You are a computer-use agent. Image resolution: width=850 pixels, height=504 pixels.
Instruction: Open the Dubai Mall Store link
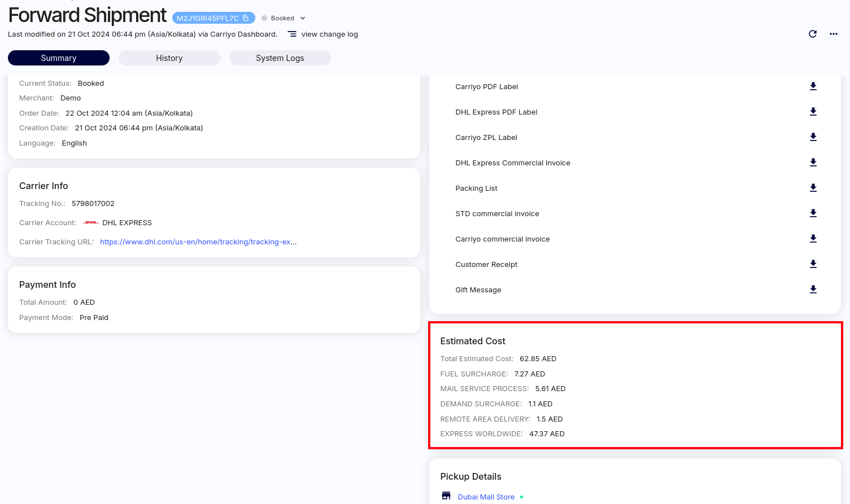click(486, 497)
